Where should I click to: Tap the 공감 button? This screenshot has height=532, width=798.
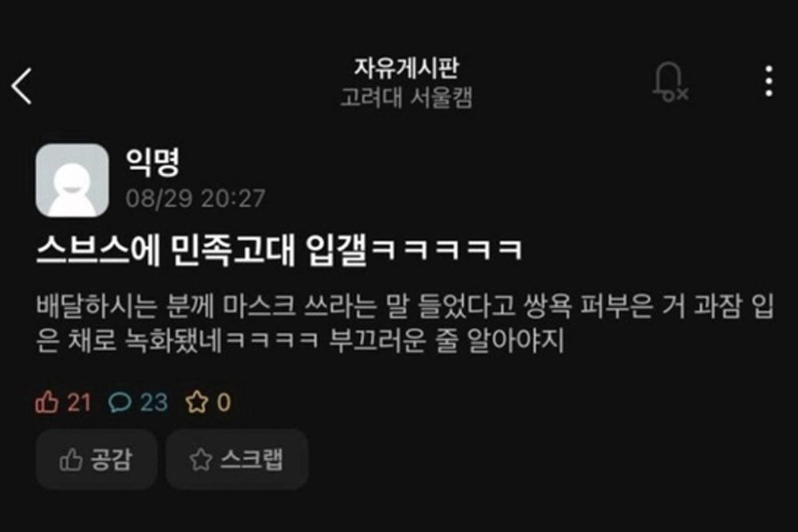pyautogui.click(x=96, y=460)
